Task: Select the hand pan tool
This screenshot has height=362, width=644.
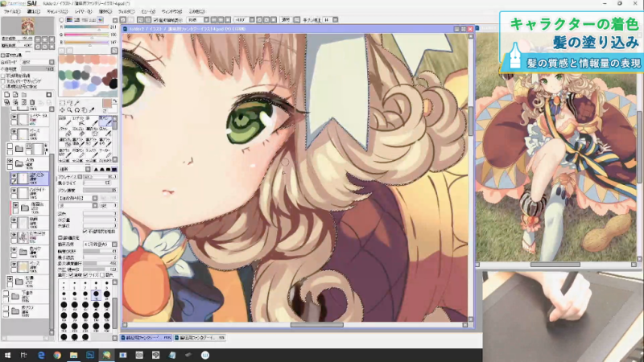Action: [x=85, y=110]
